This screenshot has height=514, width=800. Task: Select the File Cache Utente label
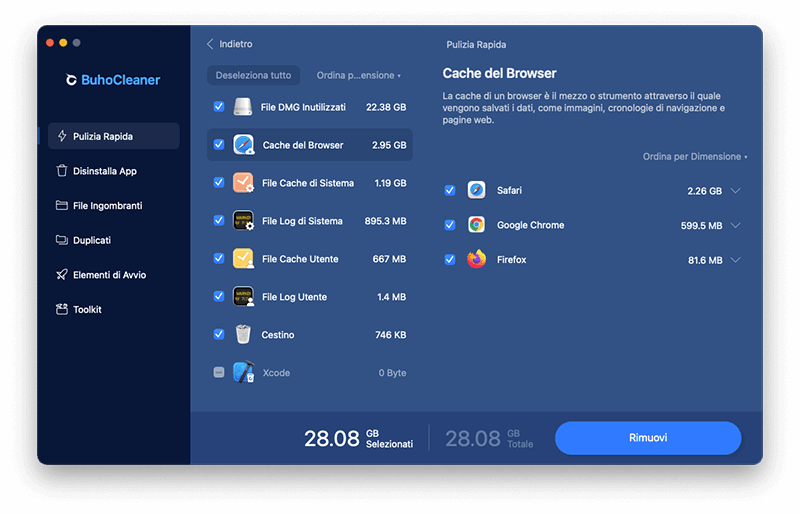300,259
